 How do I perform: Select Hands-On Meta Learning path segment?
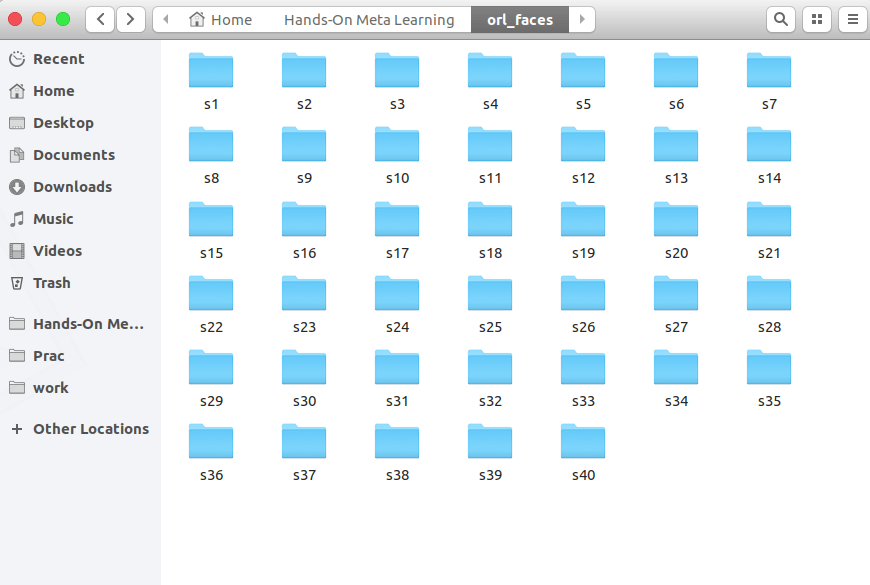(368, 20)
